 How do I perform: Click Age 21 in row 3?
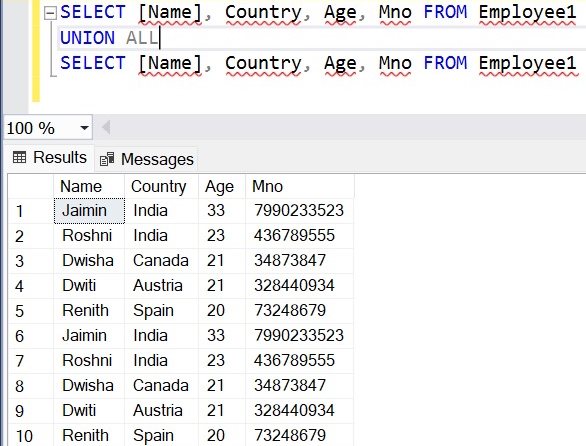point(222,261)
